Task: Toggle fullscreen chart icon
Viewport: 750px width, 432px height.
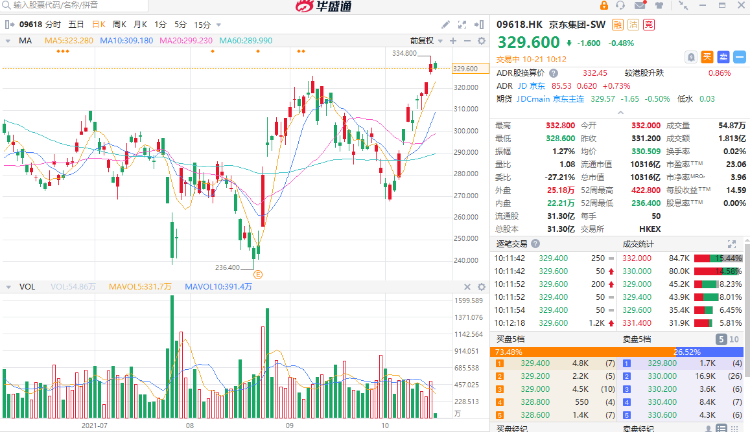Action: 462,24
